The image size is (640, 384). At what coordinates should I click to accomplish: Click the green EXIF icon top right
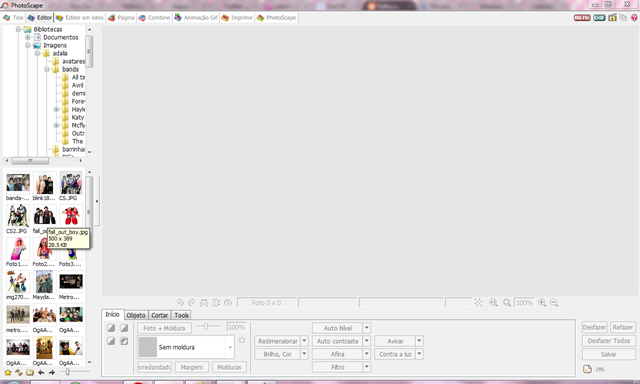pyautogui.click(x=599, y=18)
